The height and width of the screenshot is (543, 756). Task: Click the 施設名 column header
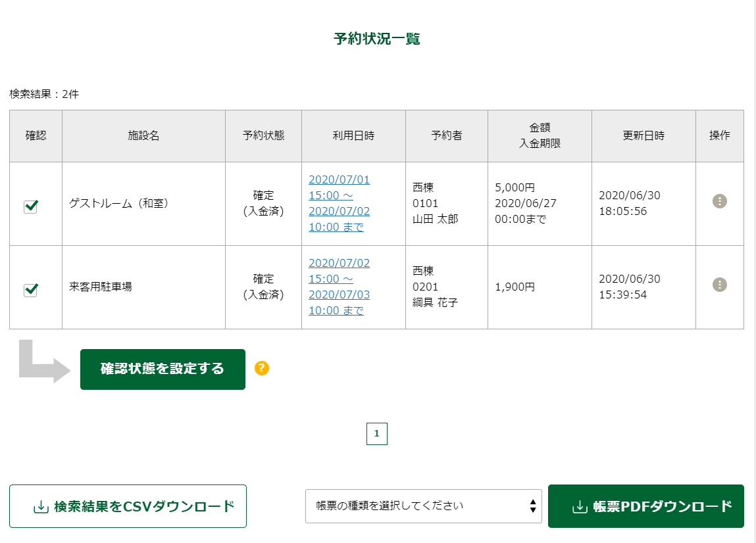tap(143, 136)
